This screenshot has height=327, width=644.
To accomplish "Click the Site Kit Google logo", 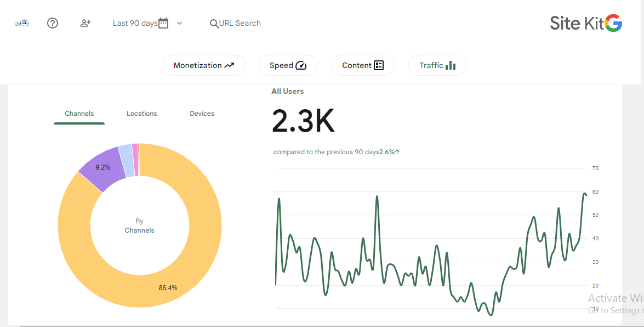I will 586,23.
